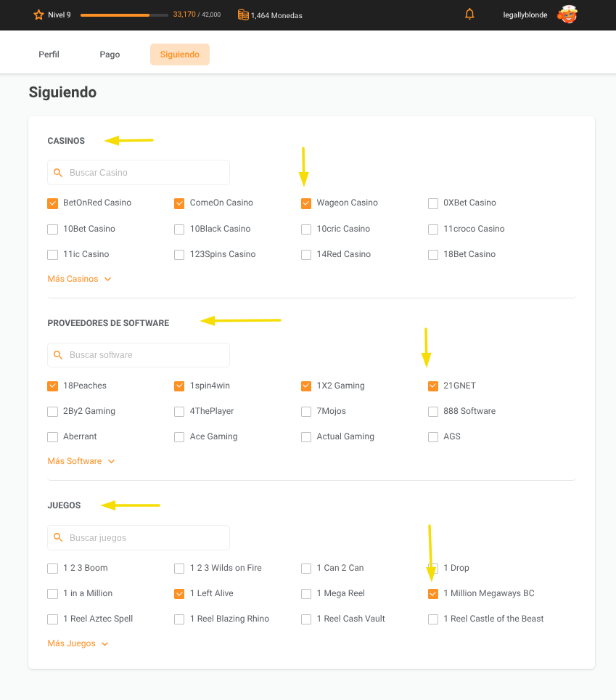Screen dimensions: 616x700
Task: Click the software search magnifier icon
Action: [x=59, y=355]
